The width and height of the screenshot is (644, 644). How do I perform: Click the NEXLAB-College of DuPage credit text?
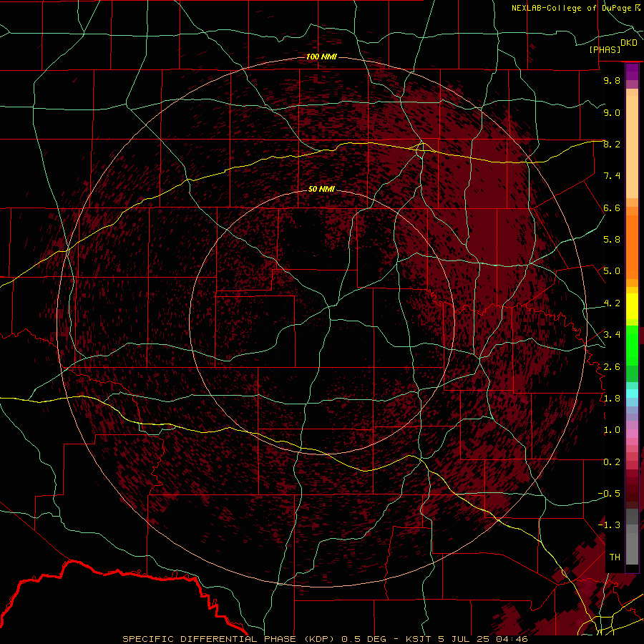(572, 8)
